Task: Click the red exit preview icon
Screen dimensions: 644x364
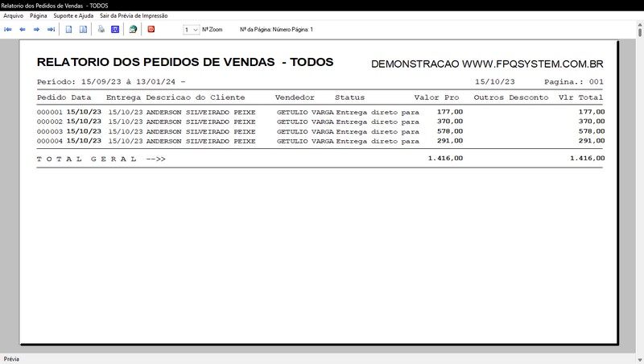Action: [151, 29]
